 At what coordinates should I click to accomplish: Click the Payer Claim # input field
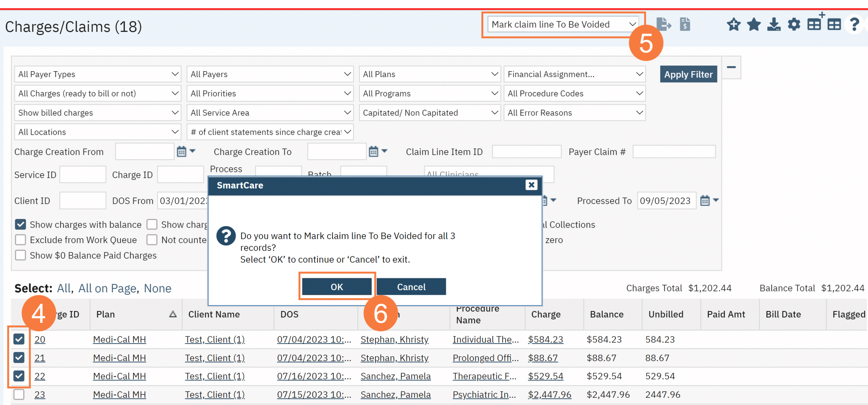click(x=674, y=152)
